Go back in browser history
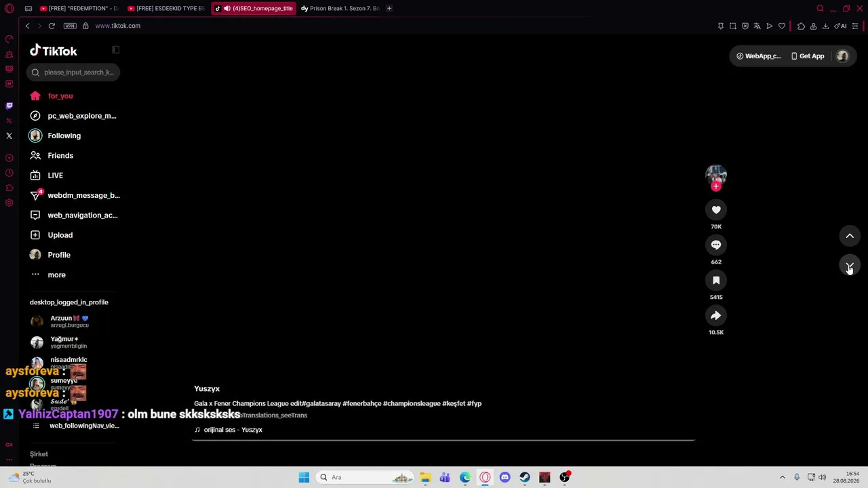This screenshot has height=488, width=868. tap(27, 26)
